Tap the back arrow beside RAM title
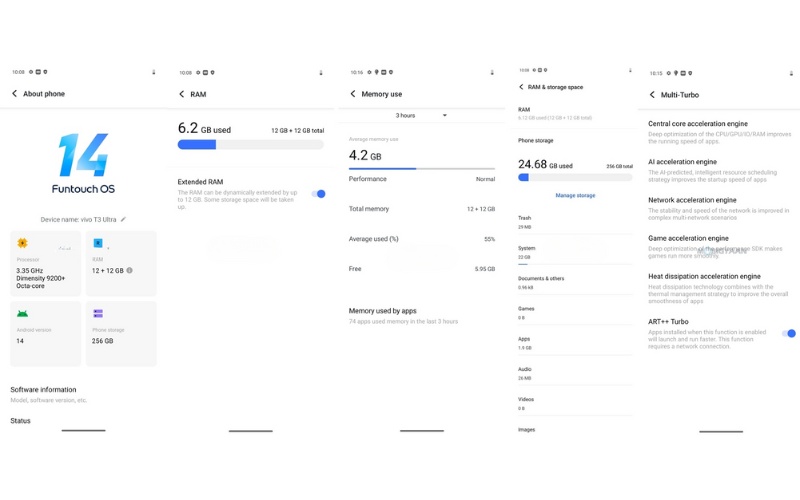This screenshot has width=800, height=500. [x=181, y=94]
